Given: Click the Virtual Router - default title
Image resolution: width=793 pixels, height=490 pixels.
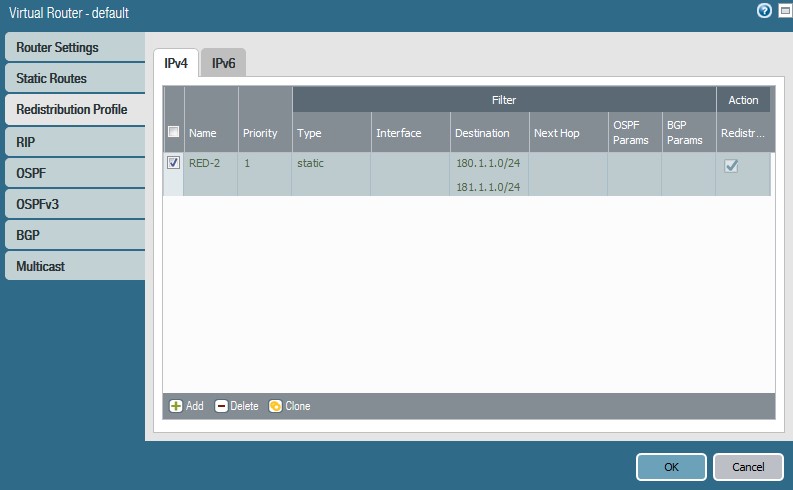Looking at the screenshot, I should pyautogui.click(x=69, y=13).
